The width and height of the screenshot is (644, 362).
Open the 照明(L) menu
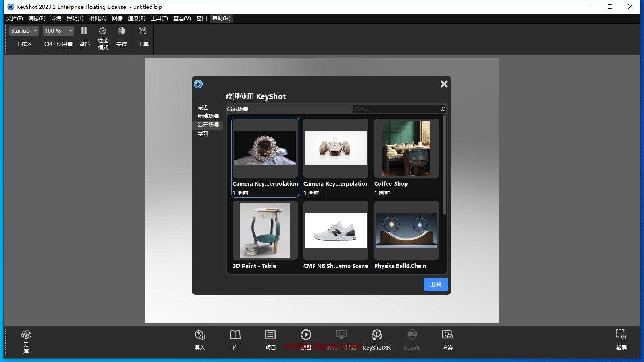75,19
